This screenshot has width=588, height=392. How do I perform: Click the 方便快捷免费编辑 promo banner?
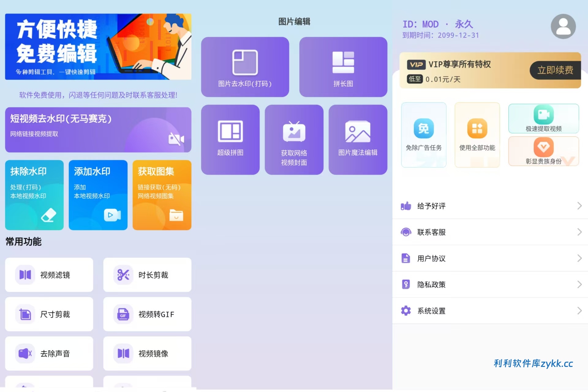(x=98, y=47)
